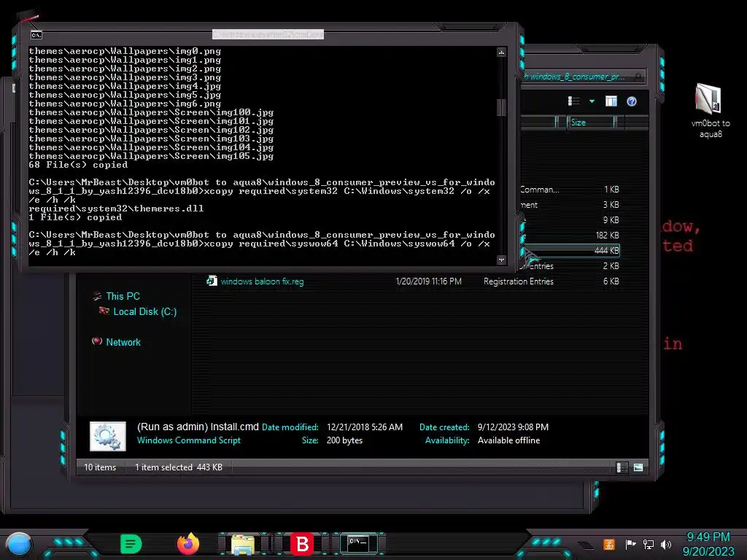
Task: Launch Firefox from the taskbar
Action: pos(188,544)
